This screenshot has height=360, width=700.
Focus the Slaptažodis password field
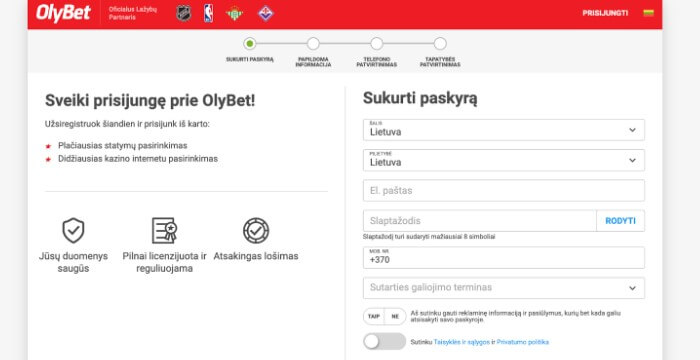[479, 221]
